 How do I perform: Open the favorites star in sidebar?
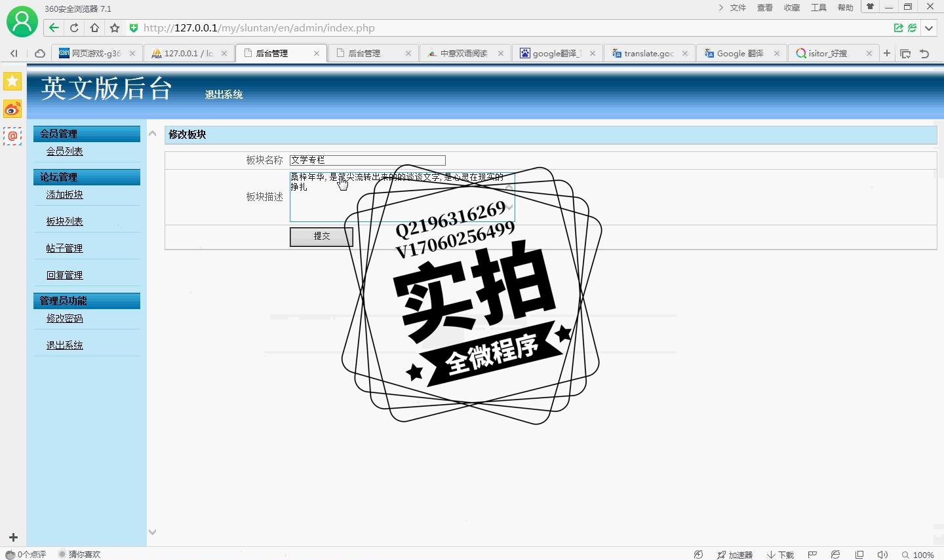[12, 81]
